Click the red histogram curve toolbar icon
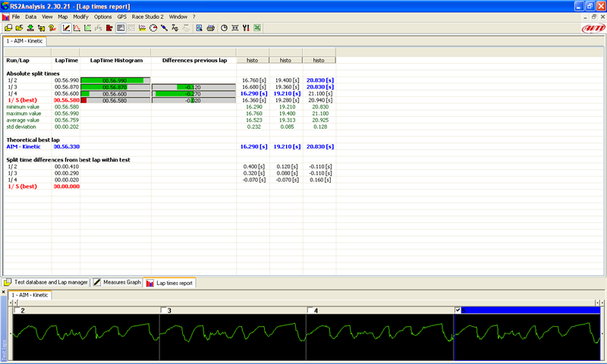 tap(77, 28)
